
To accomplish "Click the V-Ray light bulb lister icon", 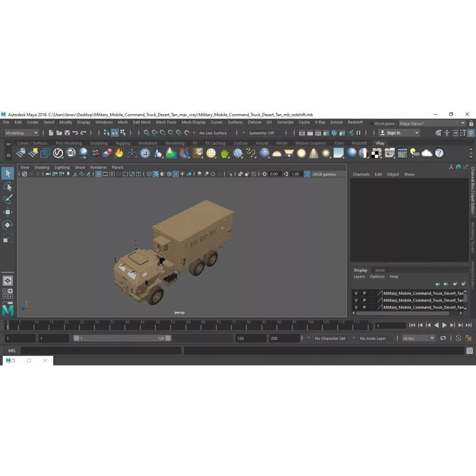I will [414, 153].
